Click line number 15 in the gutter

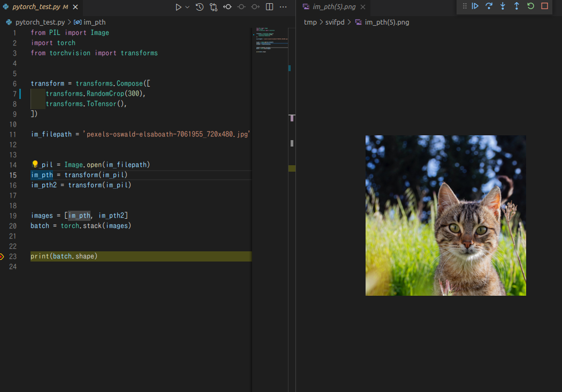(x=13, y=175)
